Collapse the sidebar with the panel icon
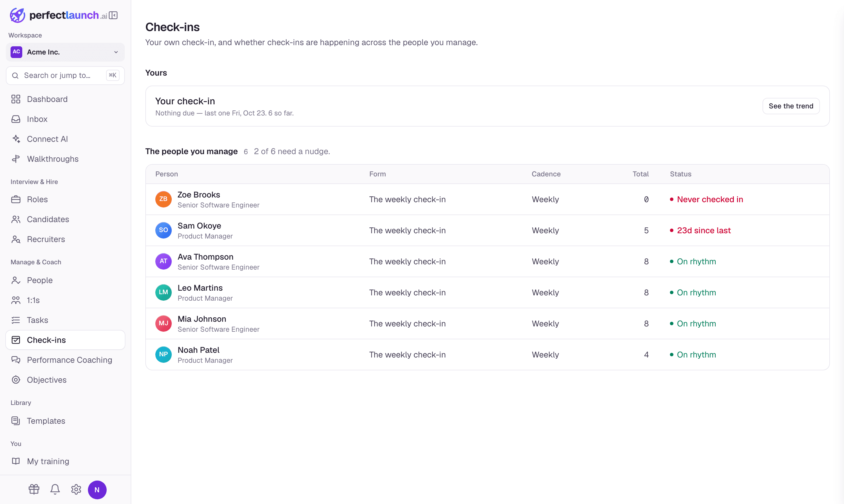844x504 pixels. [x=113, y=15]
